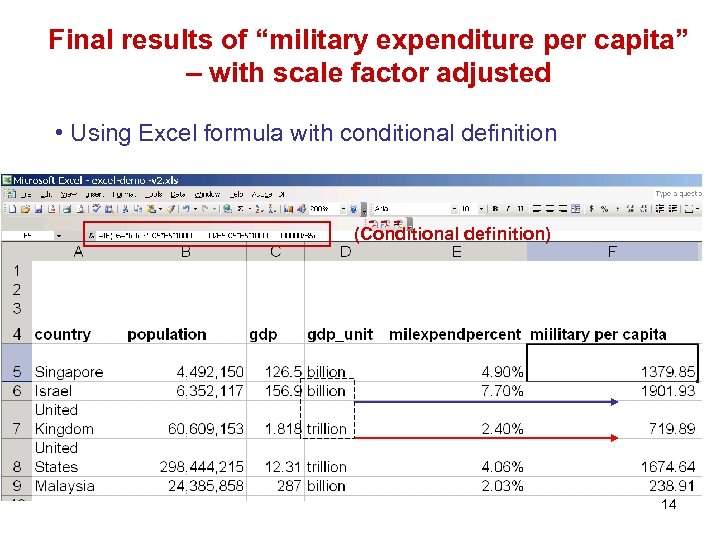This screenshot has height=540, width=720.
Task: Select the Format Painter brush
Action: tap(170, 209)
